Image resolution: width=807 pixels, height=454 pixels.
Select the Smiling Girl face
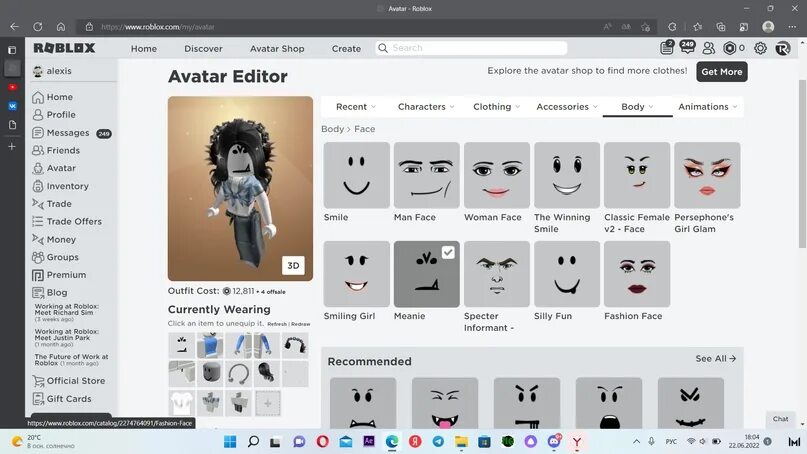coord(357,274)
